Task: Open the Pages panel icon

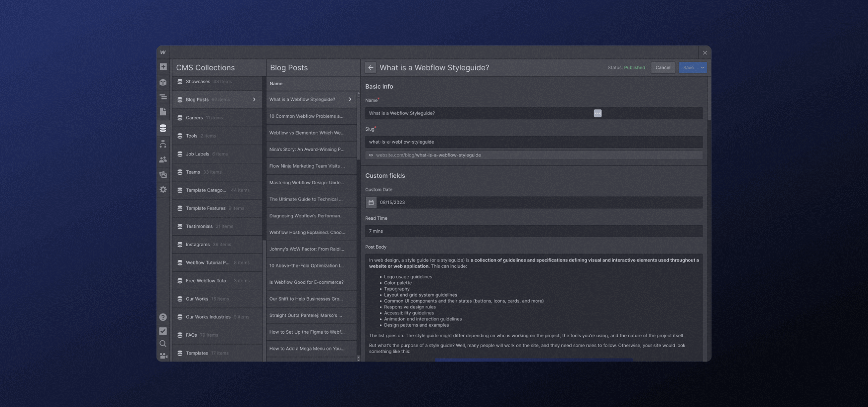Action: tap(163, 112)
